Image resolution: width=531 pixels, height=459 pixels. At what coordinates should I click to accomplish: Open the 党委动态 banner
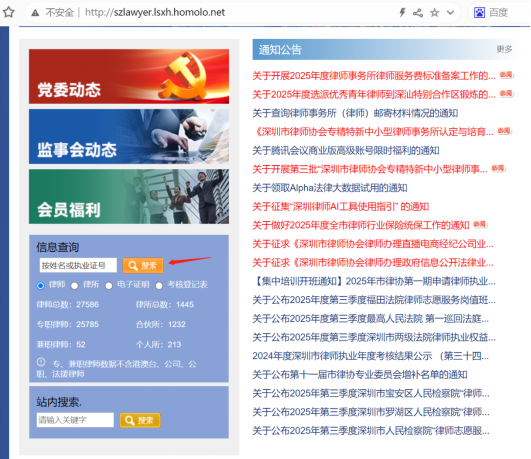click(129, 76)
